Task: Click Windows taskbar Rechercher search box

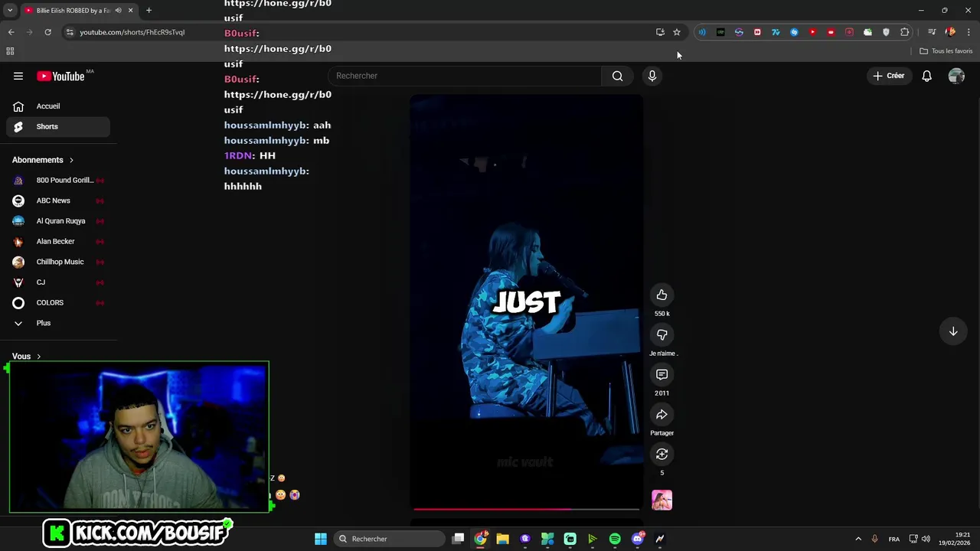Action: 390,539
